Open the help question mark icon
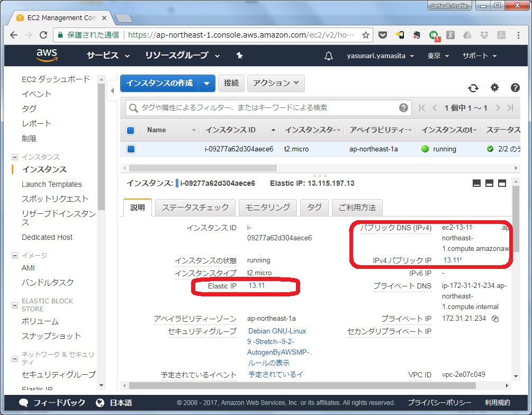 [x=515, y=87]
